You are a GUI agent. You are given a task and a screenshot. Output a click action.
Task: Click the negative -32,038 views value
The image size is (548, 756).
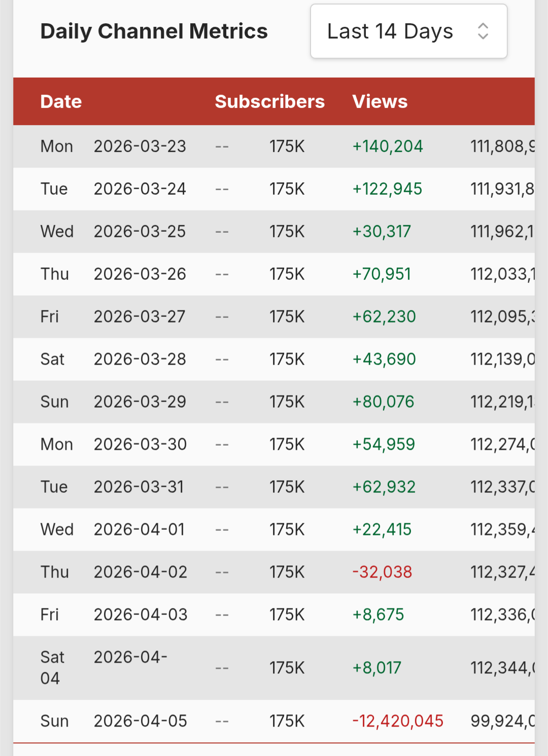[382, 572]
